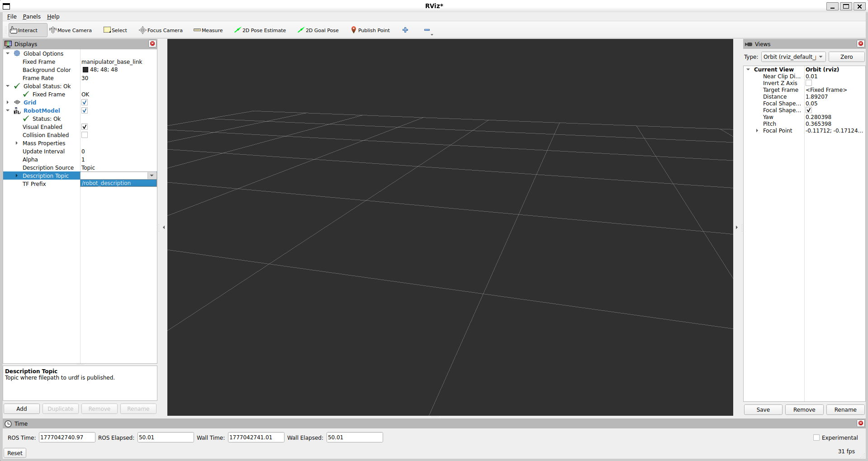The width and height of the screenshot is (868, 461).
Task: Click the blue plus add-tool icon
Action: click(405, 30)
